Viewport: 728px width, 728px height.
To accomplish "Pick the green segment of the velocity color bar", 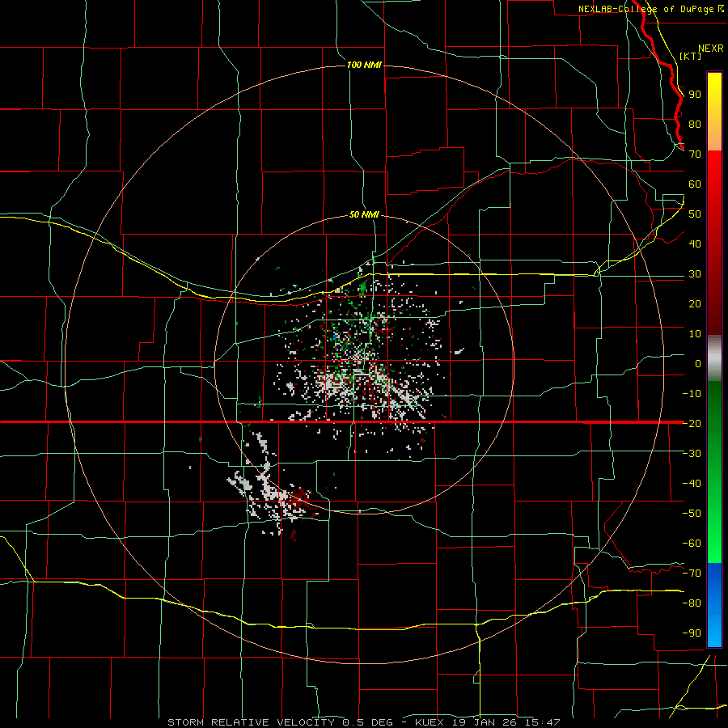I will tap(714, 472).
